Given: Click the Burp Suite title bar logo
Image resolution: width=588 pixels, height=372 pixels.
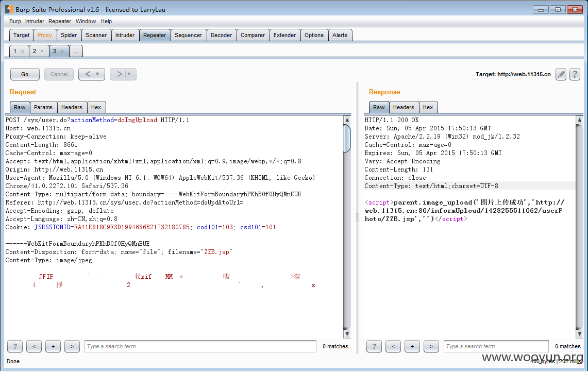Looking at the screenshot, I should (9, 9).
